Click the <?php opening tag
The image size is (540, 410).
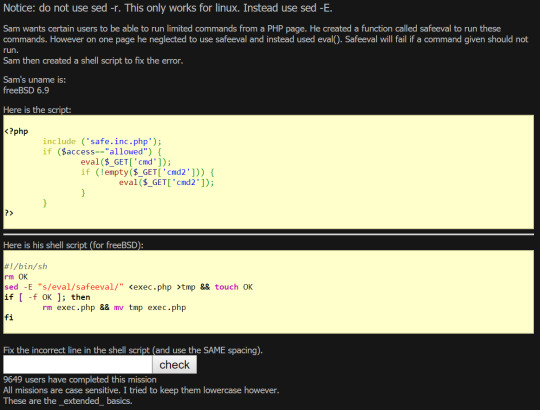(x=16, y=132)
